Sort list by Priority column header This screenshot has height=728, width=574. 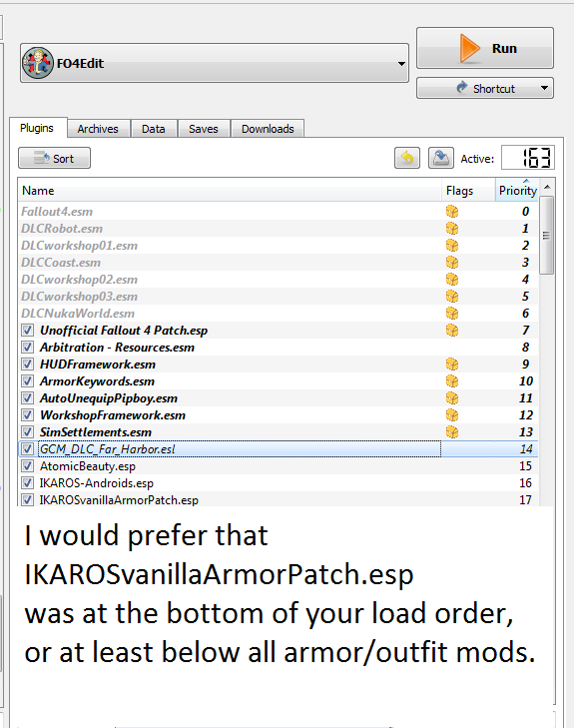coord(517,191)
